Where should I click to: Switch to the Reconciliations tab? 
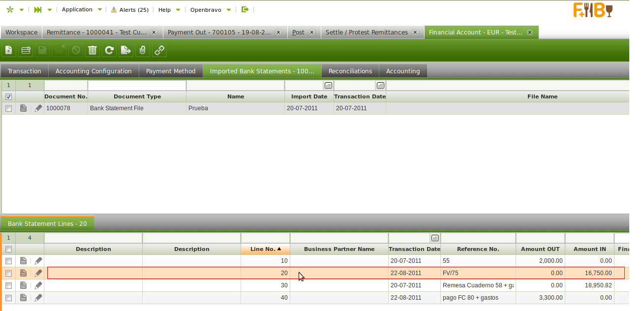tap(350, 71)
